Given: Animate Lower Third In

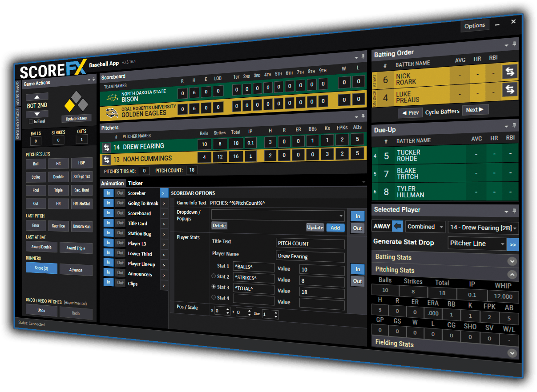Looking at the screenshot, I should coord(108,252).
